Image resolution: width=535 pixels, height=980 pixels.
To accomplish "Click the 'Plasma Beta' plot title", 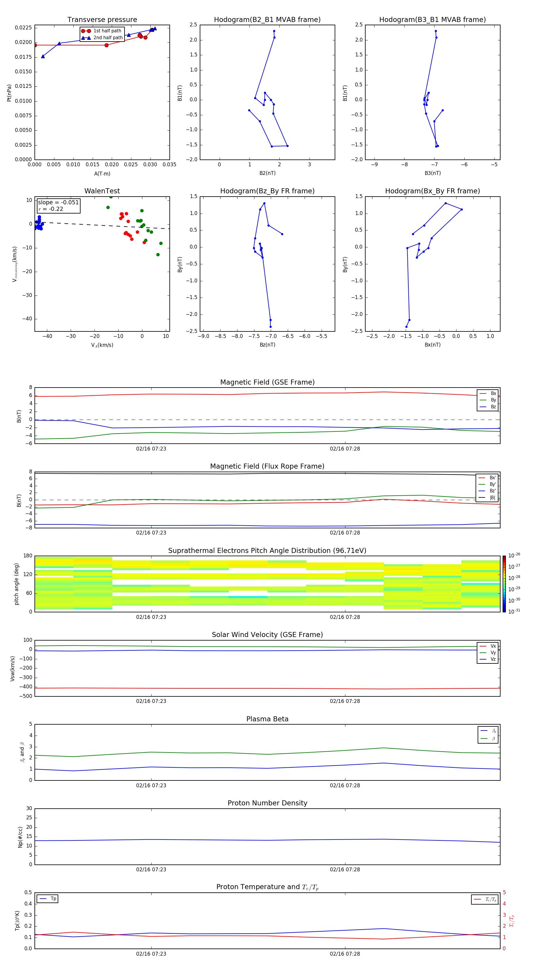I will click(x=267, y=719).
